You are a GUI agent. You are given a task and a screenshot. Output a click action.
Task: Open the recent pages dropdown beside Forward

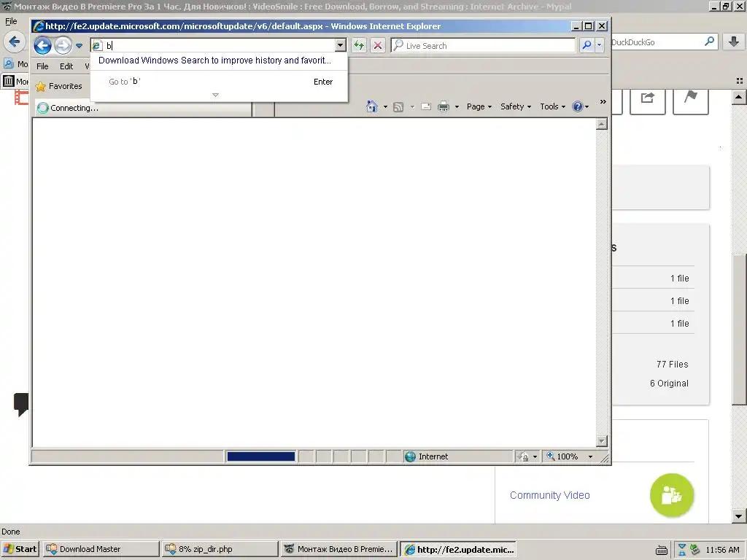click(x=79, y=46)
